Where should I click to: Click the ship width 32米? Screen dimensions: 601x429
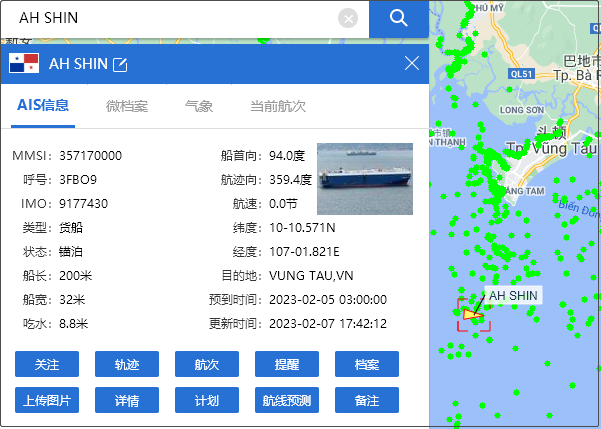pos(72,299)
